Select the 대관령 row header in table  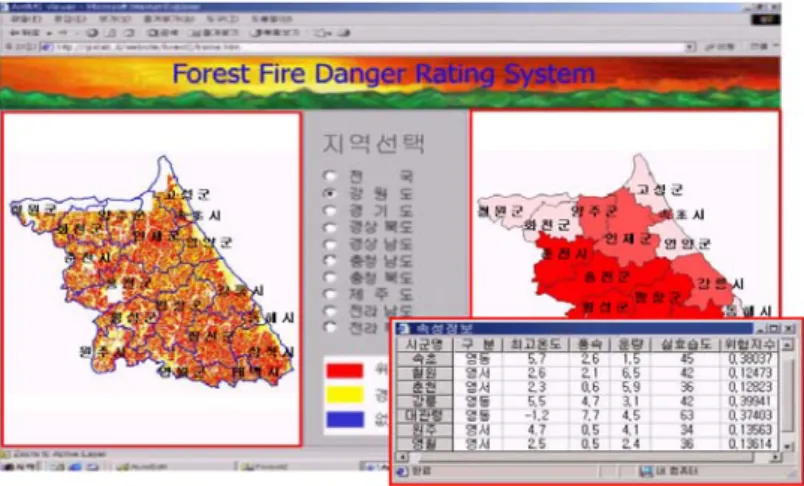tap(425, 415)
